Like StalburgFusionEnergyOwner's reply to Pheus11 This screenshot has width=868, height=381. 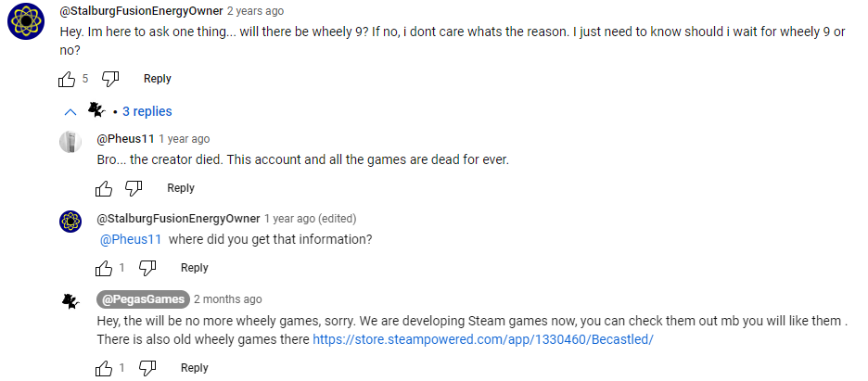[x=104, y=268]
